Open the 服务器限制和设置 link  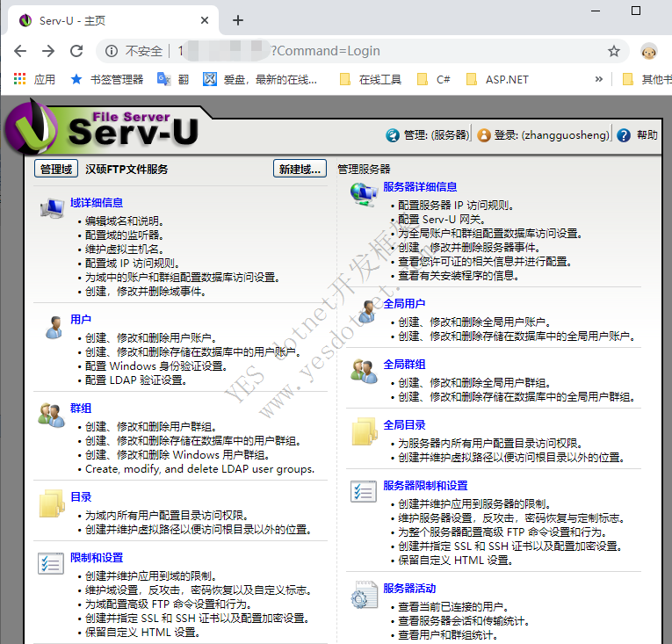425,485
